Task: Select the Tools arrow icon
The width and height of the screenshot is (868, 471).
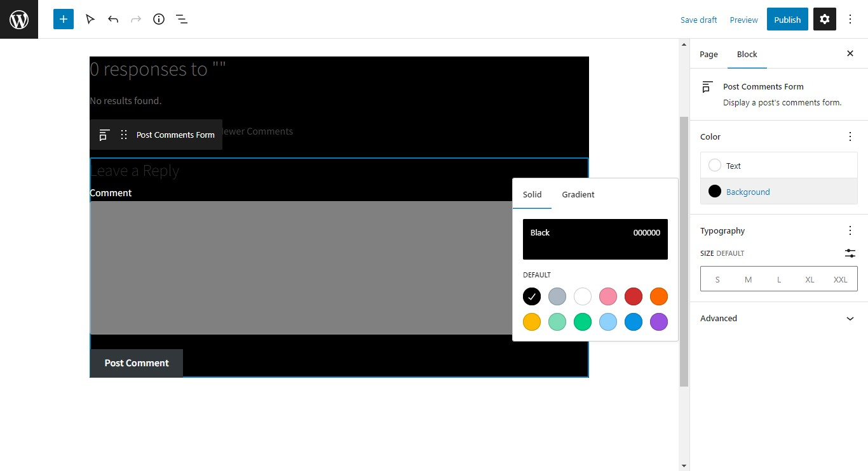Action: (90, 19)
